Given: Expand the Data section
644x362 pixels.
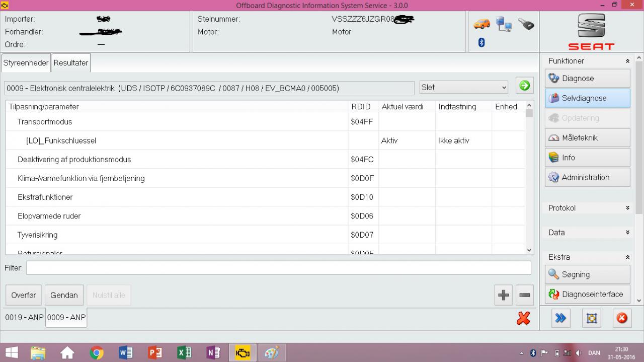Looking at the screenshot, I should click(x=627, y=233).
